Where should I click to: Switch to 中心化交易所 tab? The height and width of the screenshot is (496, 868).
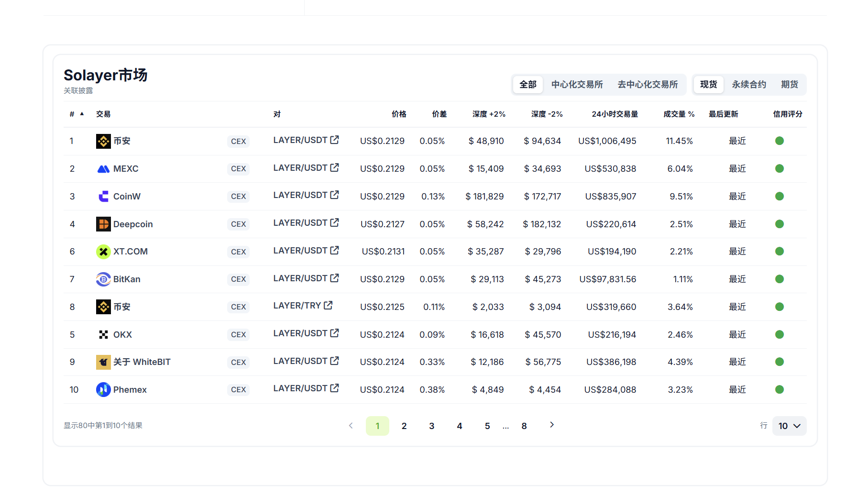577,85
